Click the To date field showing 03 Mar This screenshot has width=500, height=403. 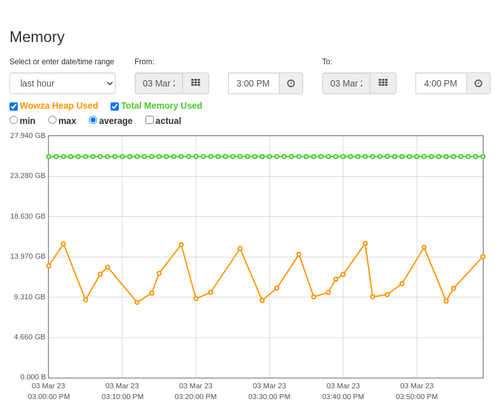tap(346, 83)
